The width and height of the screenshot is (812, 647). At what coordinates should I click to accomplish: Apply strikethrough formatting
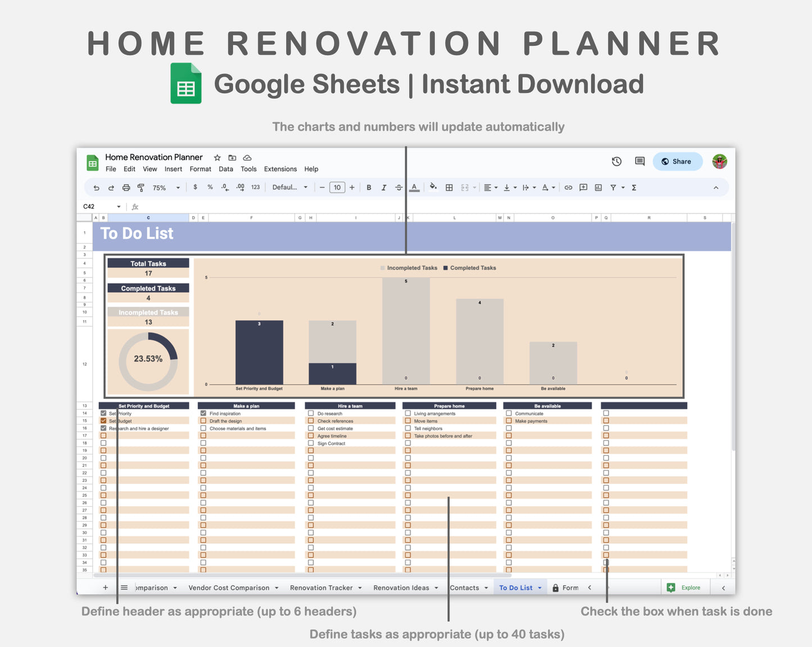399,187
